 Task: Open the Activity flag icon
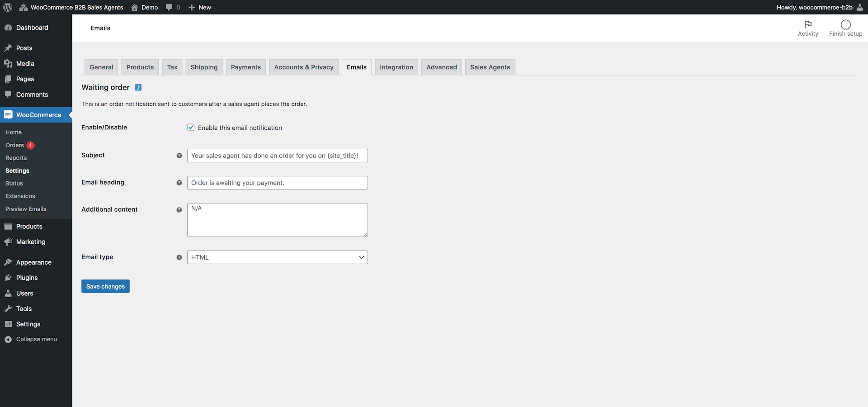coord(808,24)
